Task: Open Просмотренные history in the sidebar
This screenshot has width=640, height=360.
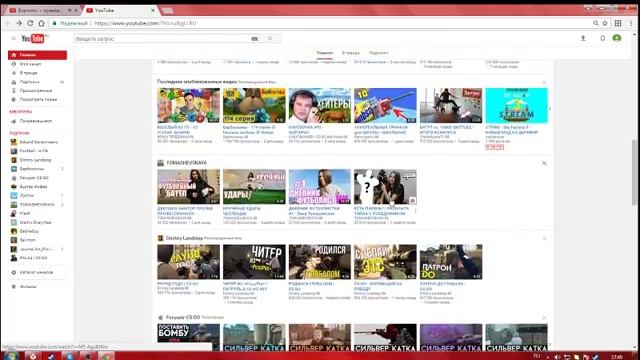Action: (37, 91)
